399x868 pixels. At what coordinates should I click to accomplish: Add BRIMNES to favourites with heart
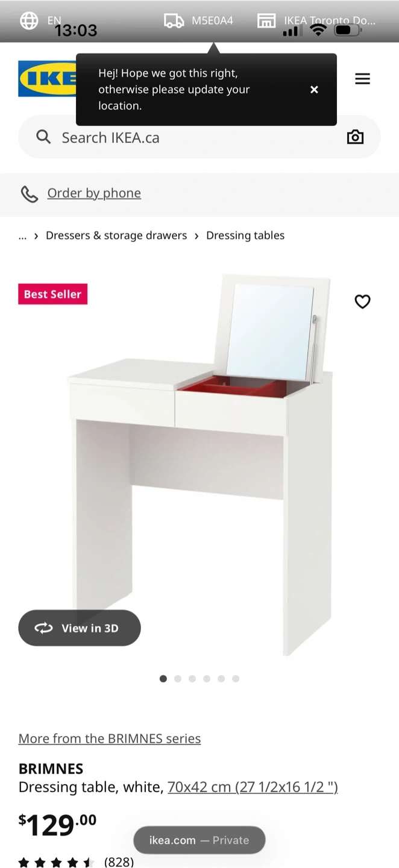pos(362,301)
